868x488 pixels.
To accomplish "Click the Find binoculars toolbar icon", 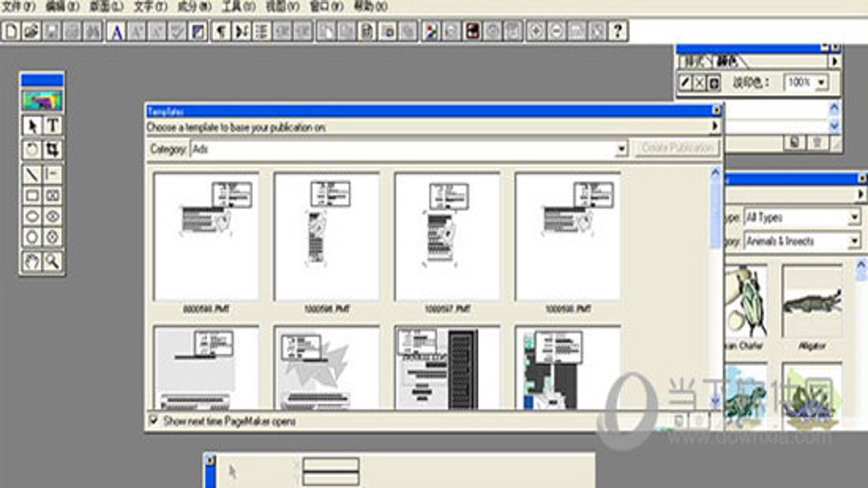I will 92,31.
